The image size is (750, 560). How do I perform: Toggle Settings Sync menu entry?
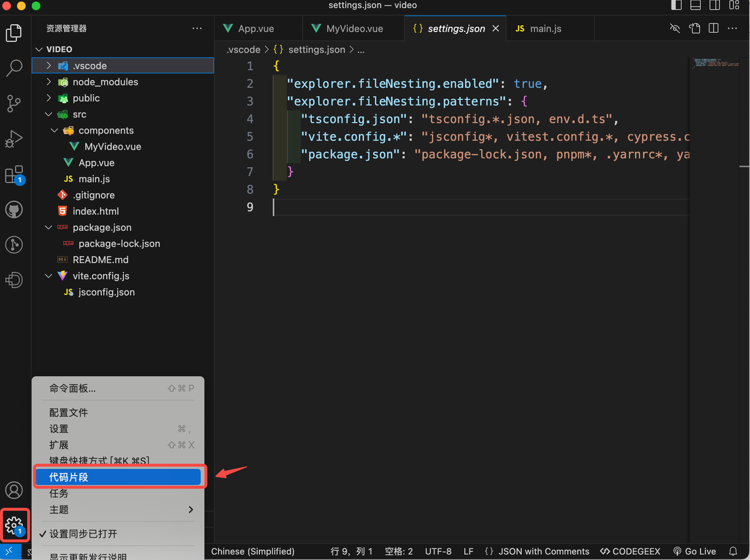(83, 534)
